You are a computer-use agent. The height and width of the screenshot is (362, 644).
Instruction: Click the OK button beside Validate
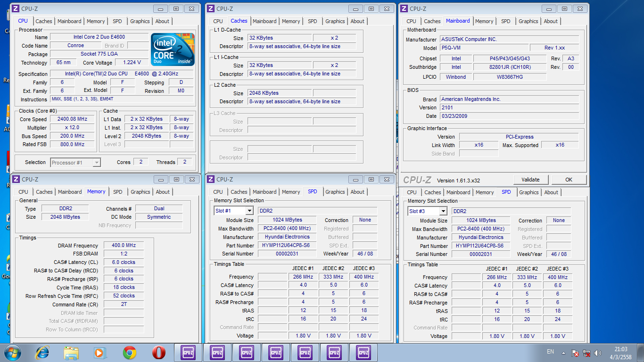[x=569, y=180]
